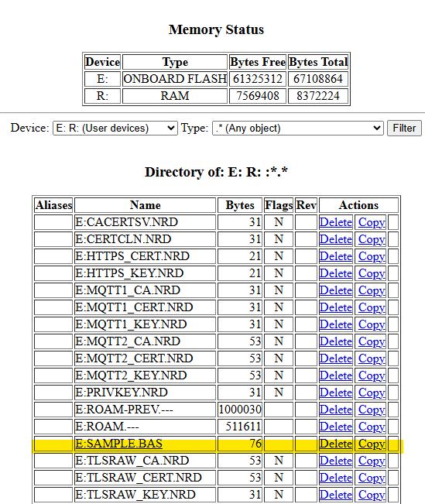Copy the E:PRIVKEY.NRD file
The height and width of the screenshot is (504, 425).
(372, 393)
